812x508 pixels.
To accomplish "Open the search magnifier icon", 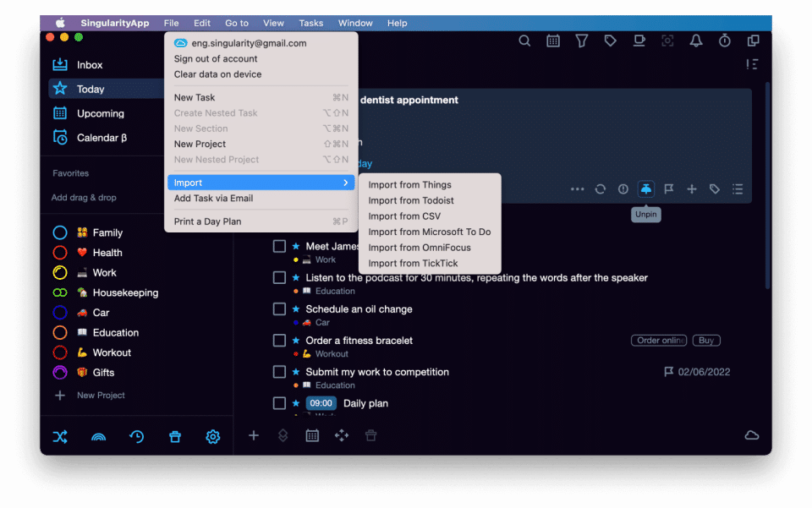I will coord(524,41).
